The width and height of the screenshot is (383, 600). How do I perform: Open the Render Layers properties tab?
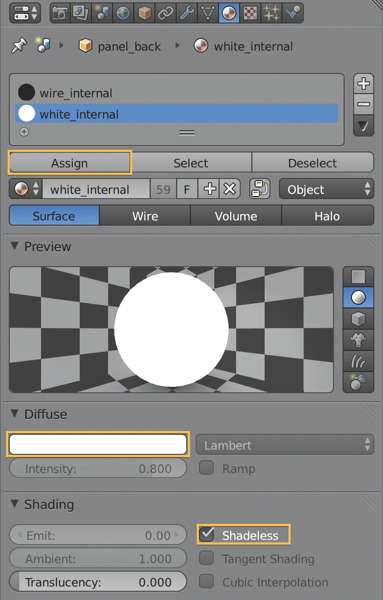(x=80, y=13)
